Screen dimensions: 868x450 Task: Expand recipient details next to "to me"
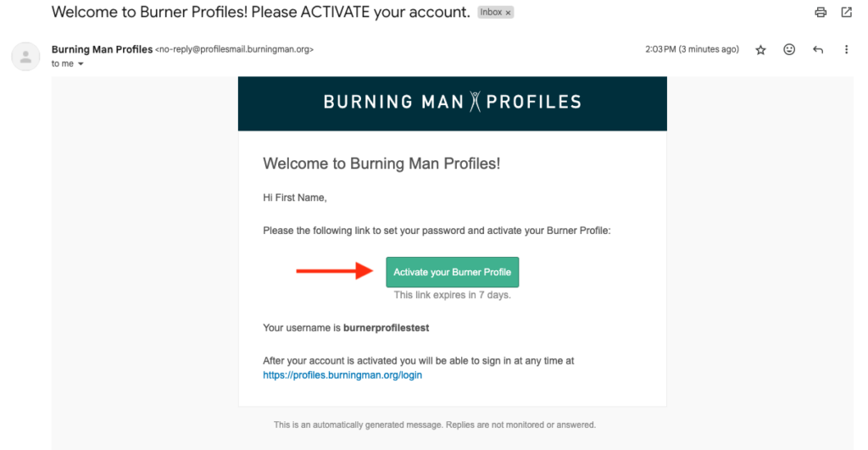click(81, 64)
